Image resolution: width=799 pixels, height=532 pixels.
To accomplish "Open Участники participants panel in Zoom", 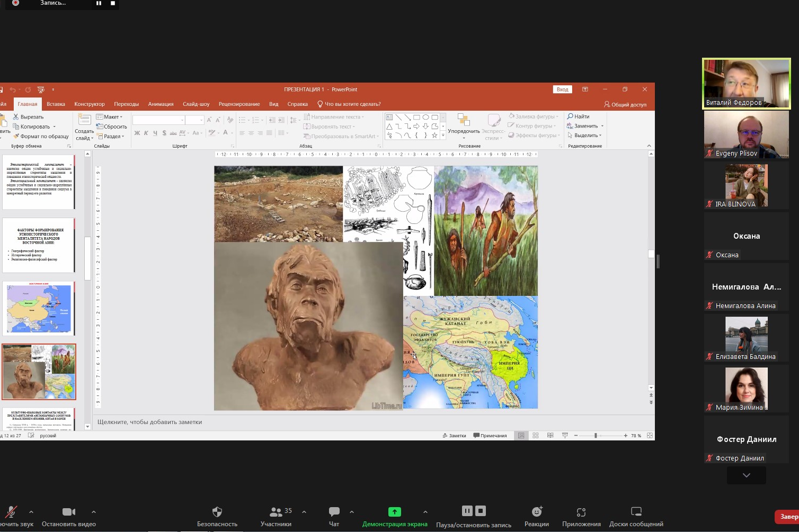I will click(276, 517).
